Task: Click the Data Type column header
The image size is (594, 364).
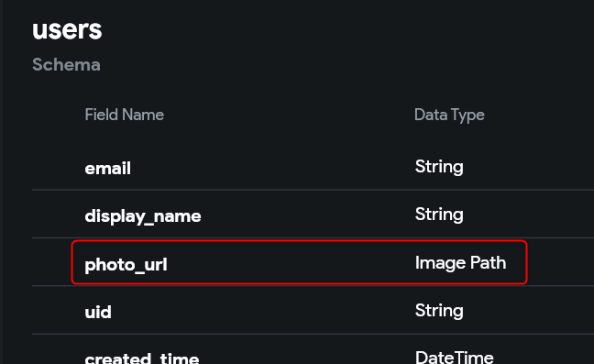Action: (449, 116)
